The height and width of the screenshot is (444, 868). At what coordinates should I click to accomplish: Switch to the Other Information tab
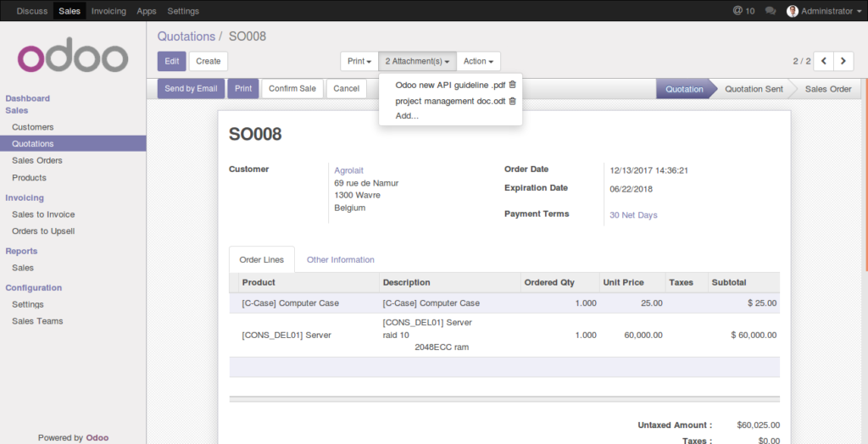pos(341,259)
